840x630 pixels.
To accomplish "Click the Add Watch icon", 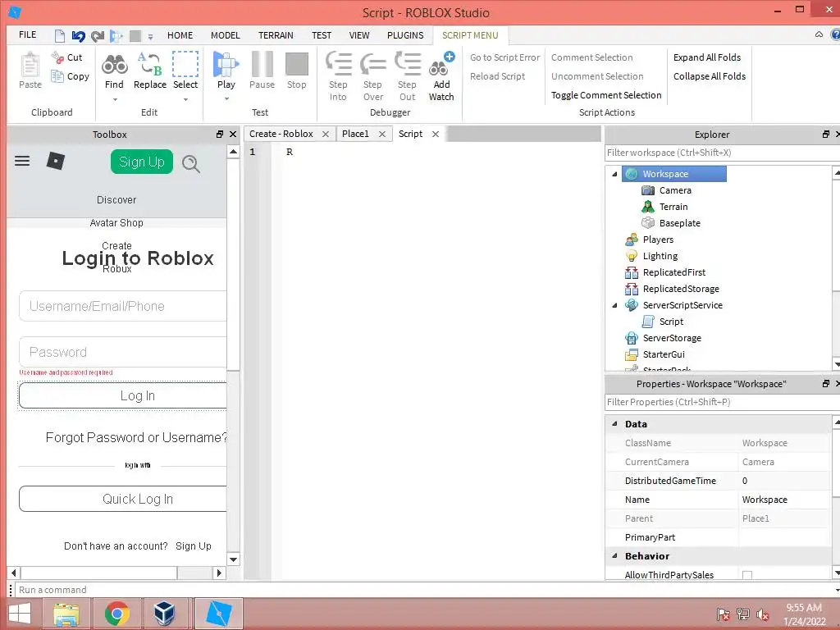I will (x=441, y=64).
